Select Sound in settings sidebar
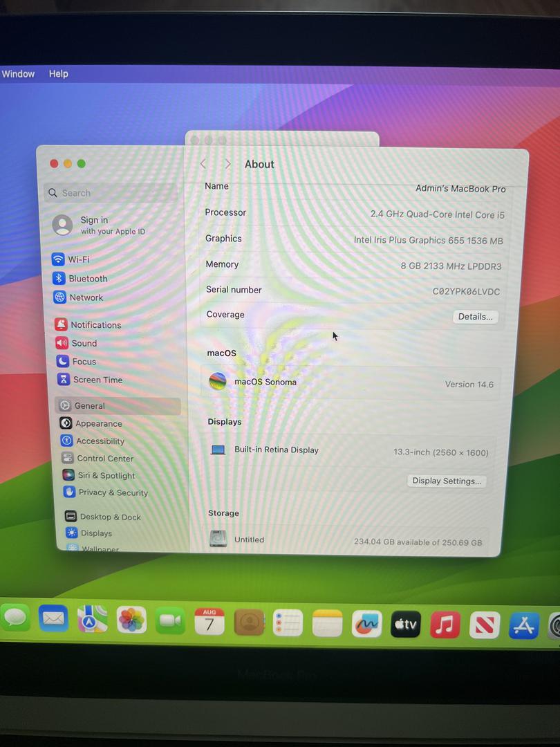The width and height of the screenshot is (560, 747). pos(84,343)
